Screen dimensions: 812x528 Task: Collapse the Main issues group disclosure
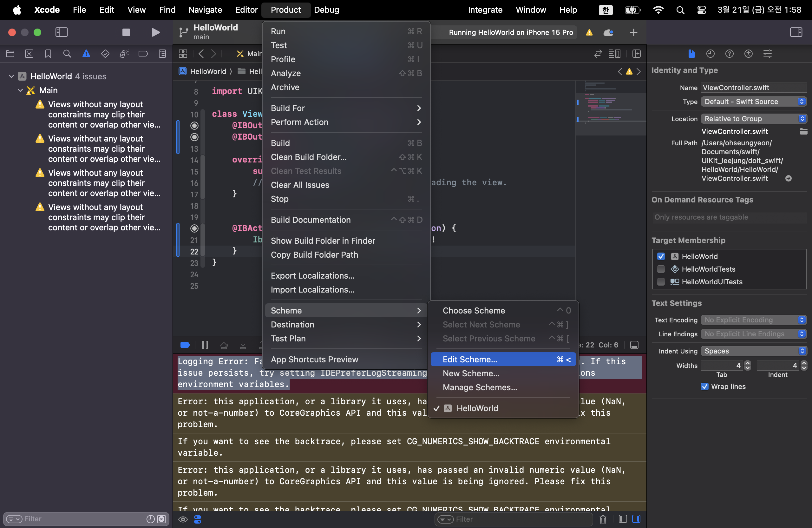pyautogui.click(x=20, y=90)
